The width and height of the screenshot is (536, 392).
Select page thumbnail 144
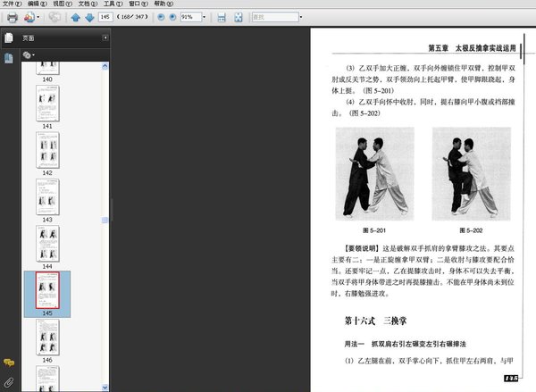(x=47, y=244)
